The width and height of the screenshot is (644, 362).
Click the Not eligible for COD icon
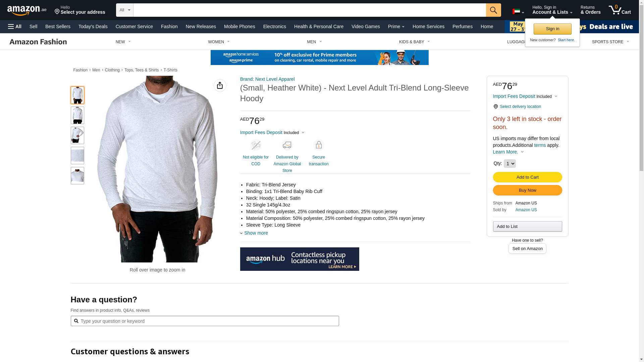[x=256, y=145]
